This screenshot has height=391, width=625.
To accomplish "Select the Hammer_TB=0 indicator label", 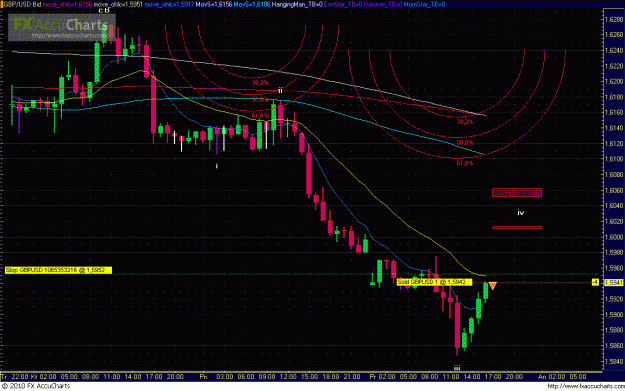I will pyautogui.click(x=383, y=4).
